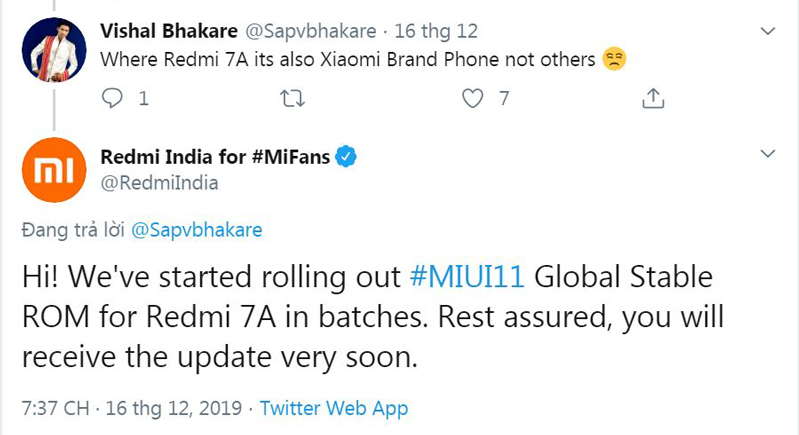Screen dimensions: 799x435
Task: Share Vishal Bhakare's tweet
Action: (x=652, y=98)
